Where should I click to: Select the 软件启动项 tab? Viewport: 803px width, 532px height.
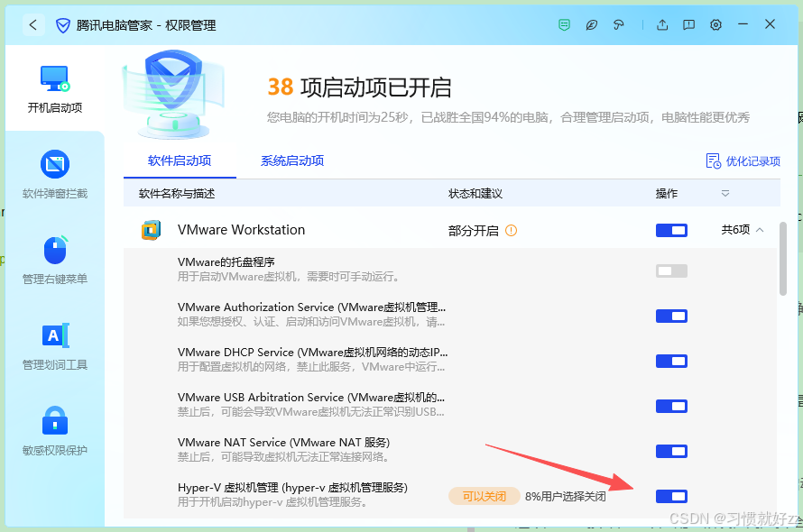[180, 161]
